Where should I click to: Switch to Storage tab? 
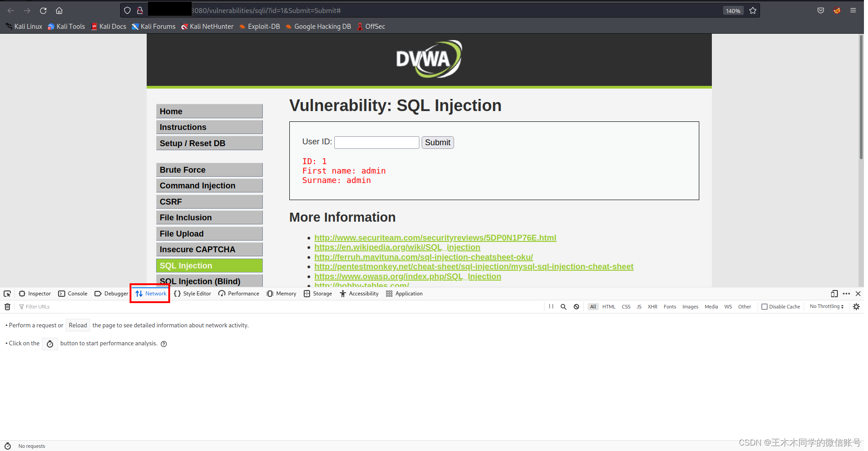pos(318,294)
